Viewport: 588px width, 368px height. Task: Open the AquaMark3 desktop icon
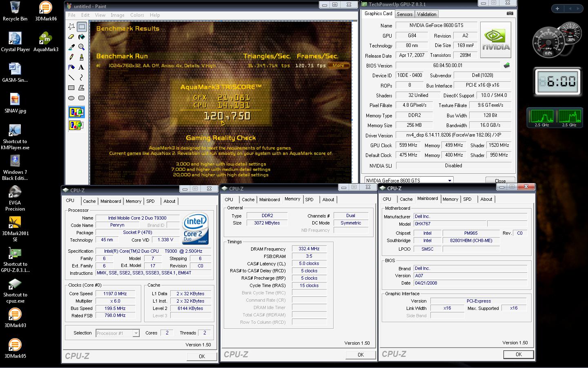click(x=46, y=42)
